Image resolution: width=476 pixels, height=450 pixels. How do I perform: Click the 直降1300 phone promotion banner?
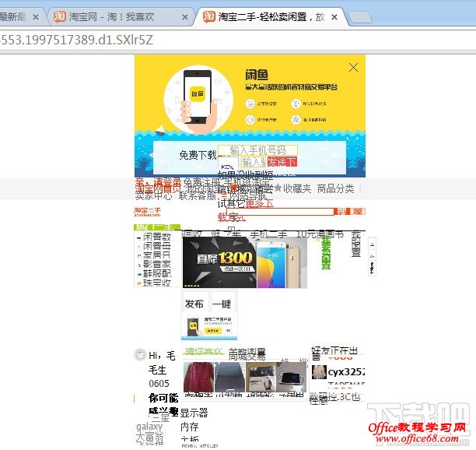coord(245,262)
